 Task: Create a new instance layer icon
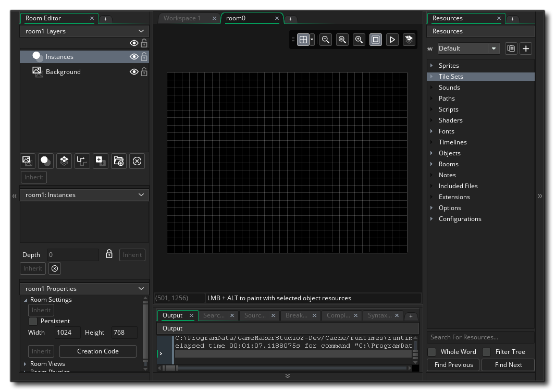coord(46,161)
